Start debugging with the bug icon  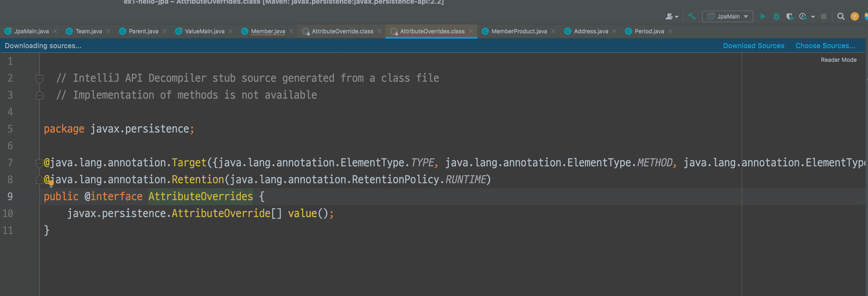click(x=776, y=16)
